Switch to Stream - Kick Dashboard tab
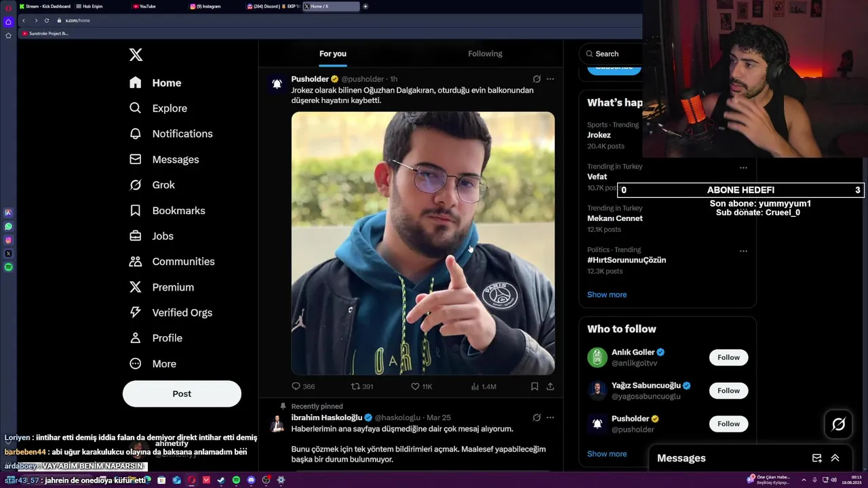The width and height of the screenshot is (868, 488). coord(44,6)
